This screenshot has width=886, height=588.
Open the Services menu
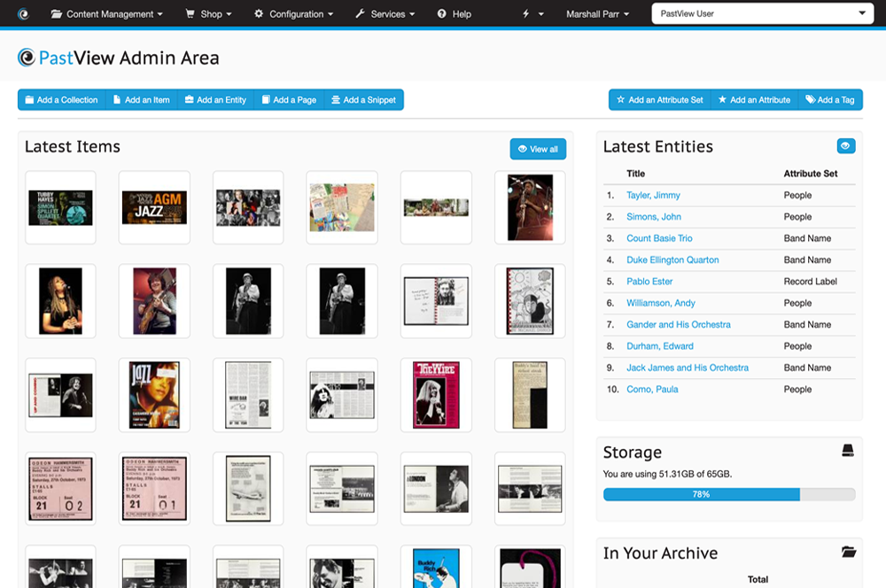(385, 13)
